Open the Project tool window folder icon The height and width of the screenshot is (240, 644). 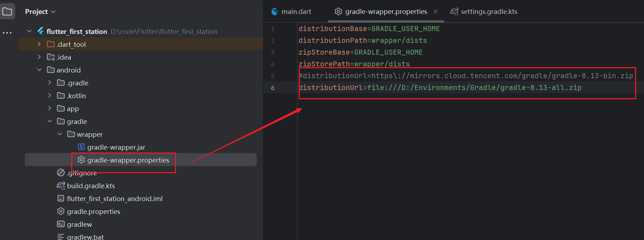pos(7,11)
